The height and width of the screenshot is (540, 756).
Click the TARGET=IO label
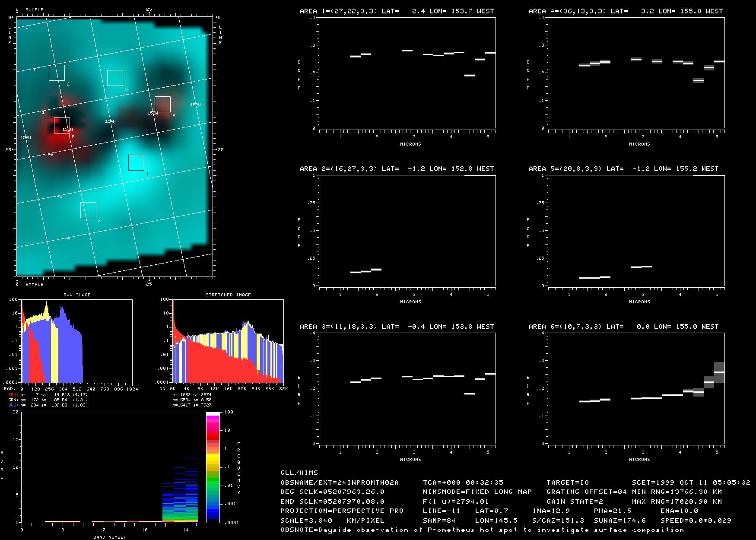567,482
